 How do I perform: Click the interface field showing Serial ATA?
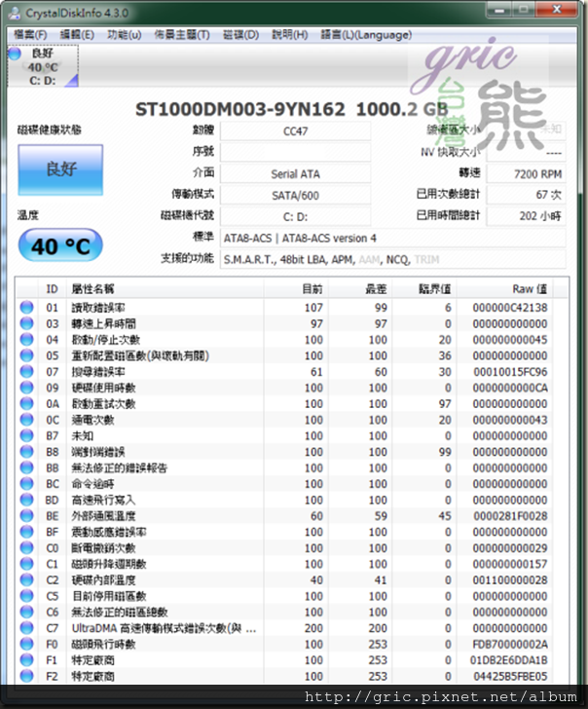(x=296, y=173)
